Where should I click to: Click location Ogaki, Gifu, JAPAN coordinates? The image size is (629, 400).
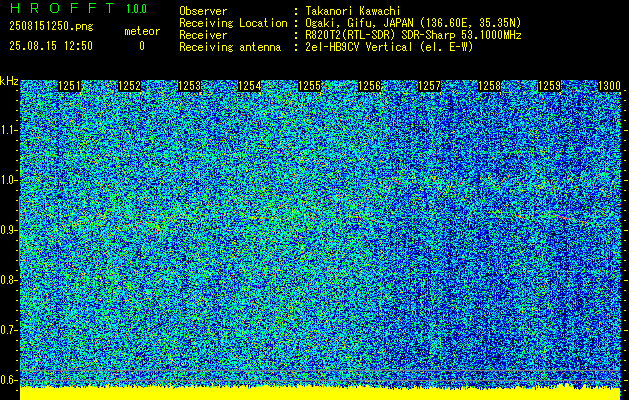coord(413,23)
